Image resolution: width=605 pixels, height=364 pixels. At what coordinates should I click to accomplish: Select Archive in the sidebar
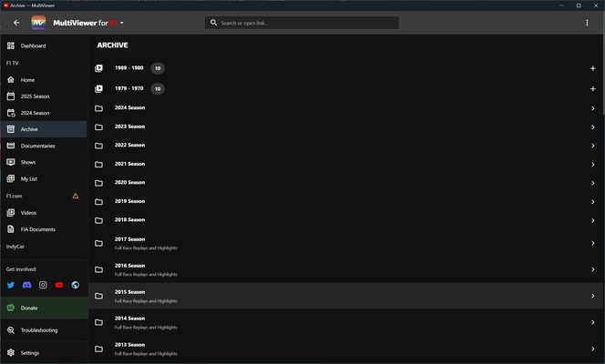tap(44, 129)
